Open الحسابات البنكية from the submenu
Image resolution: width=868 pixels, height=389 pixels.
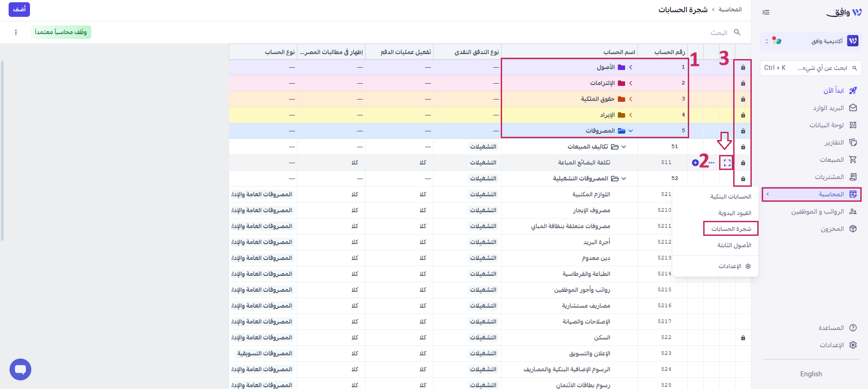730,197
